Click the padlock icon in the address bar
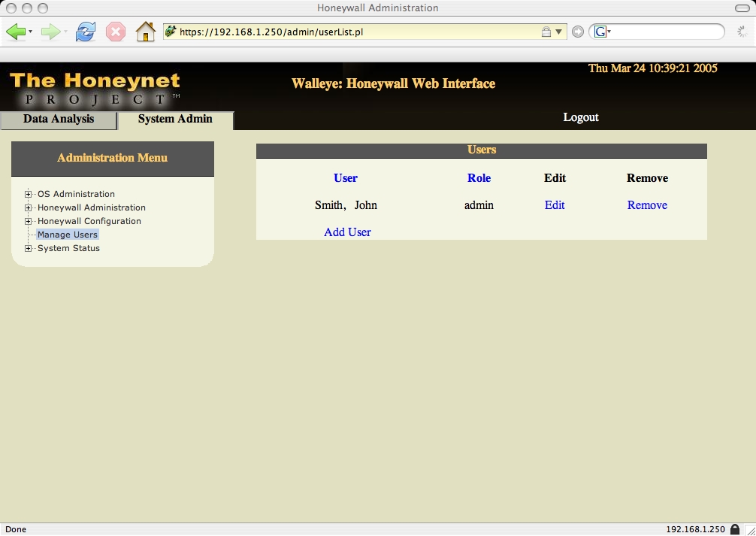Viewport: 756px width, 536px height. pos(546,32)
